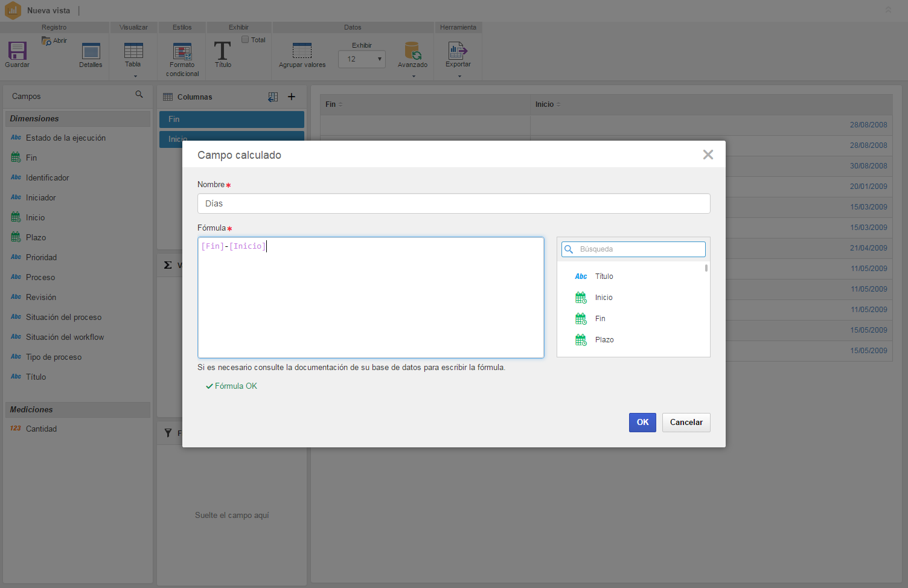Click the Guardar save icon

(x=17, y=51)
